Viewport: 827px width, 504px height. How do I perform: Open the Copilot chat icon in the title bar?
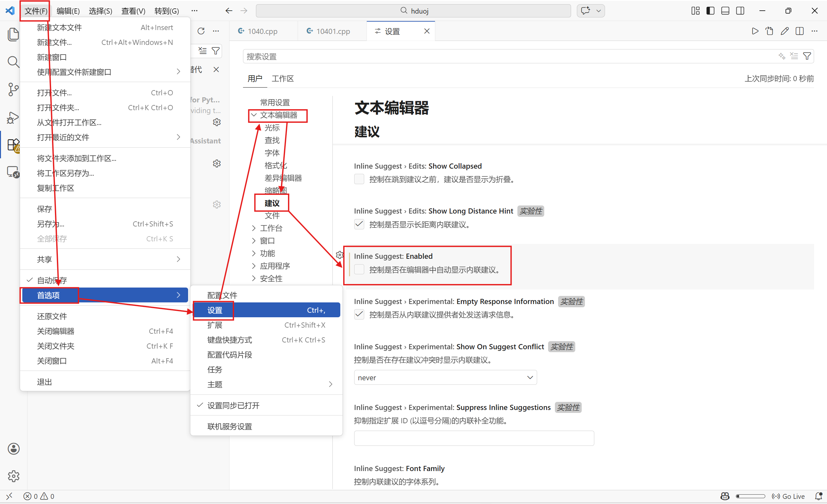pyautogui.click(x=586, y=11)
